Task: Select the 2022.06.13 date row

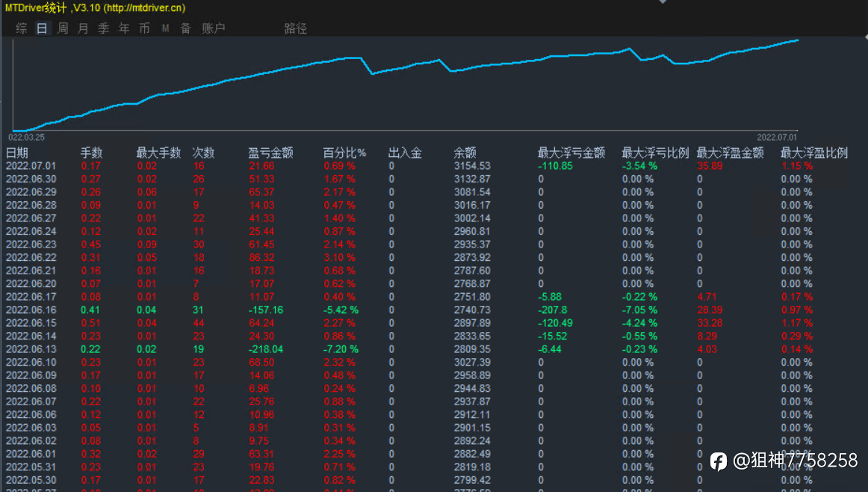Action: coord(31,349)
